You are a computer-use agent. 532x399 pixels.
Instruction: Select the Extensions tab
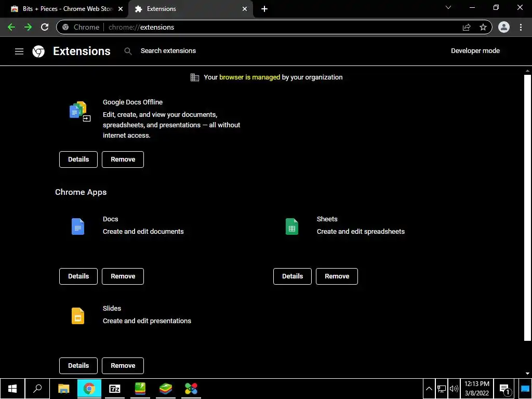pyautogui.click(x=190, y=9)
